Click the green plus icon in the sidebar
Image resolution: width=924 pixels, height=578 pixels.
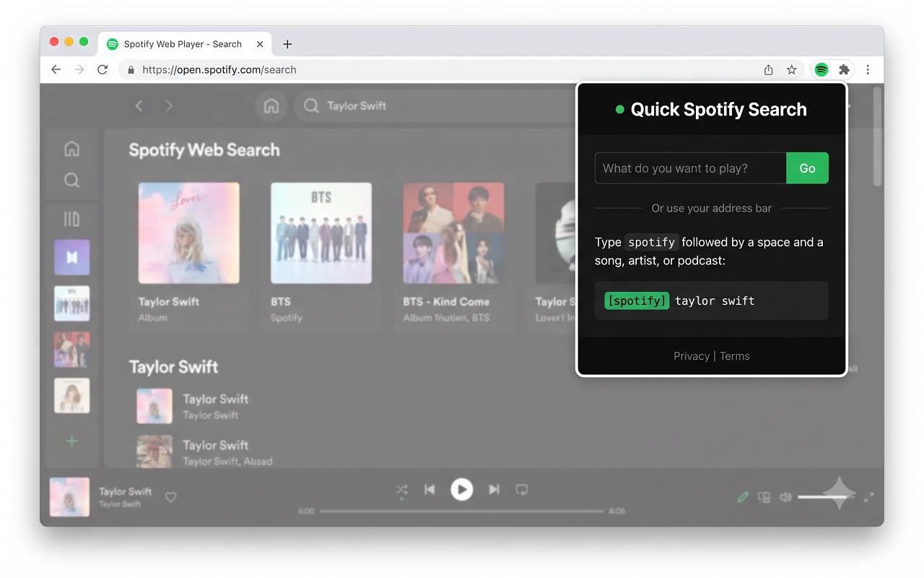[x=71, y=441]
